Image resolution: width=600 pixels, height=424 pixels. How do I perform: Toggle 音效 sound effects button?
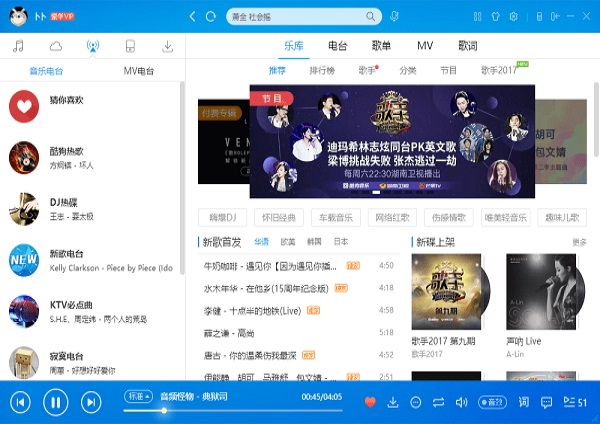click(x=492, y=402)
